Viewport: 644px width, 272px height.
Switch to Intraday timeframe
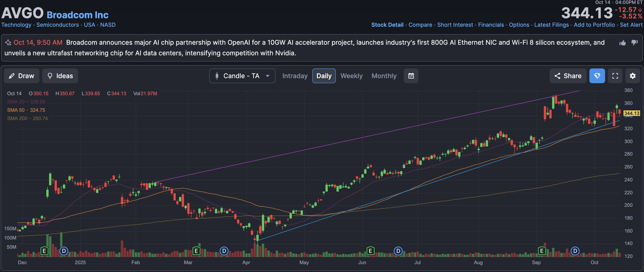tap(295, 76)
